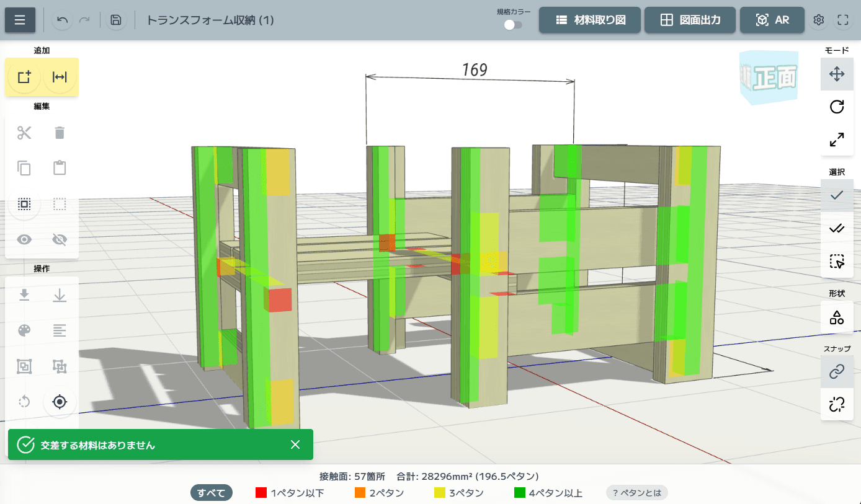
Task: Click the 材料取り図 button
Action: [x=589, y=20]
